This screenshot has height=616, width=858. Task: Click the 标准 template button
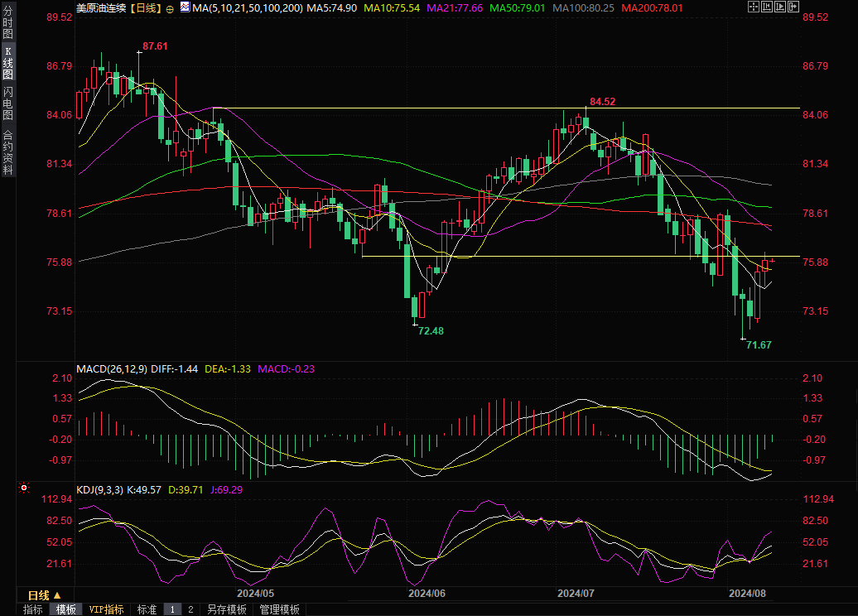(147, 609)
